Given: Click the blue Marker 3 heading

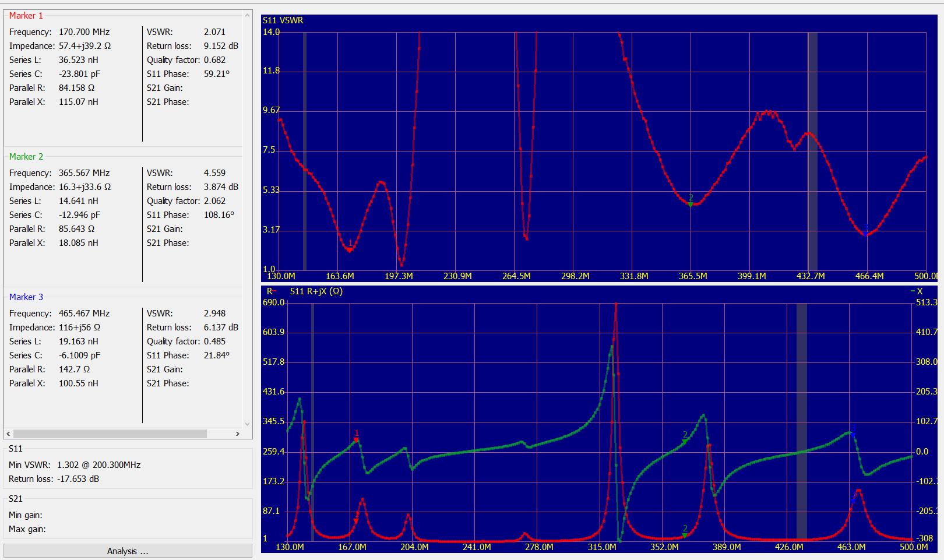Looking at the screenshot, I should (26, 297).
